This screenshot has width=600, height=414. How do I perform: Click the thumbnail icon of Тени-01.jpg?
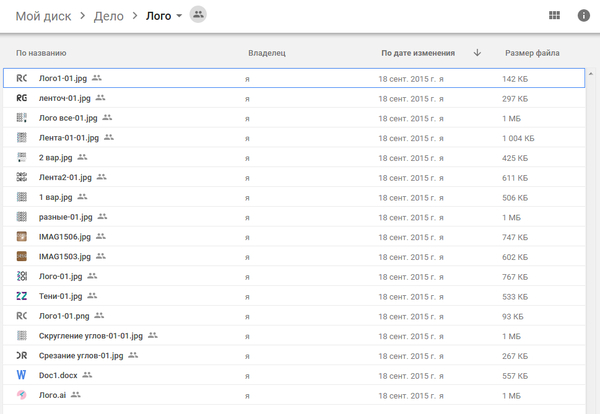tap(22, 296)
